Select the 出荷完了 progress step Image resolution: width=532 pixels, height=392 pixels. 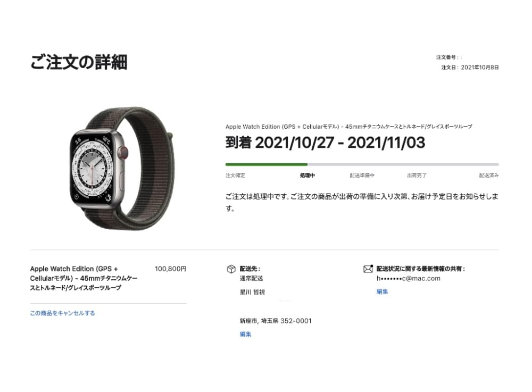[x=417, y=176]
